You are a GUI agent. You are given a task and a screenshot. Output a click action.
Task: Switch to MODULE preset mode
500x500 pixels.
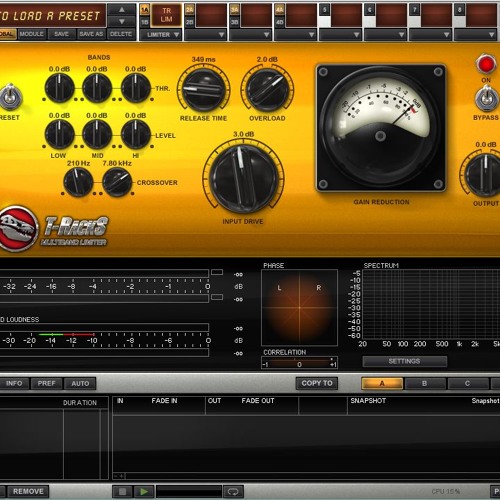coord(32,34)
